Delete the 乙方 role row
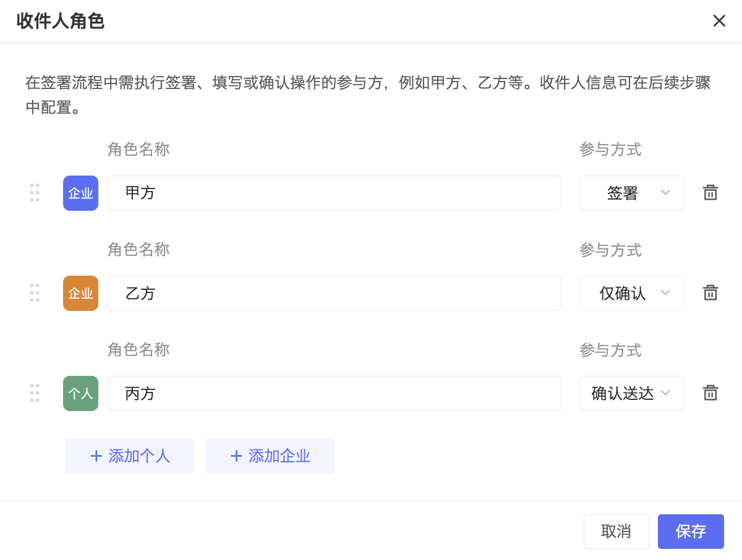Viewport: 742px width, 560px height. point(710,293)
